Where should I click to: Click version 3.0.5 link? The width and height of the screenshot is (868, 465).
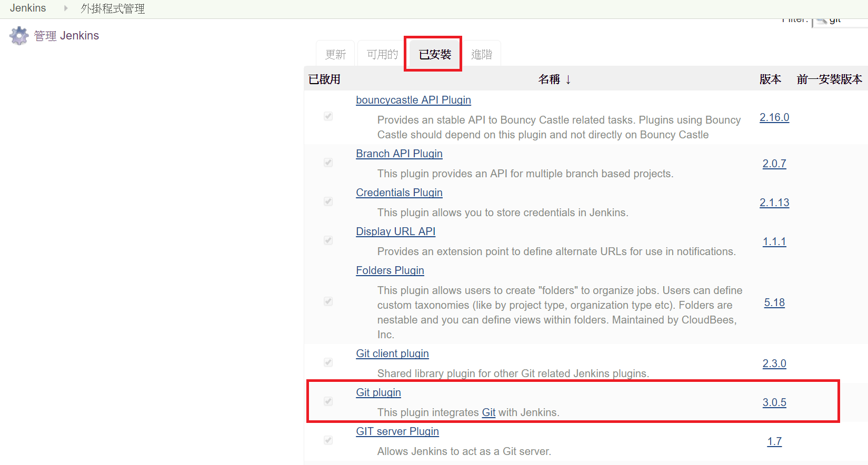click(x=774, y=402)
